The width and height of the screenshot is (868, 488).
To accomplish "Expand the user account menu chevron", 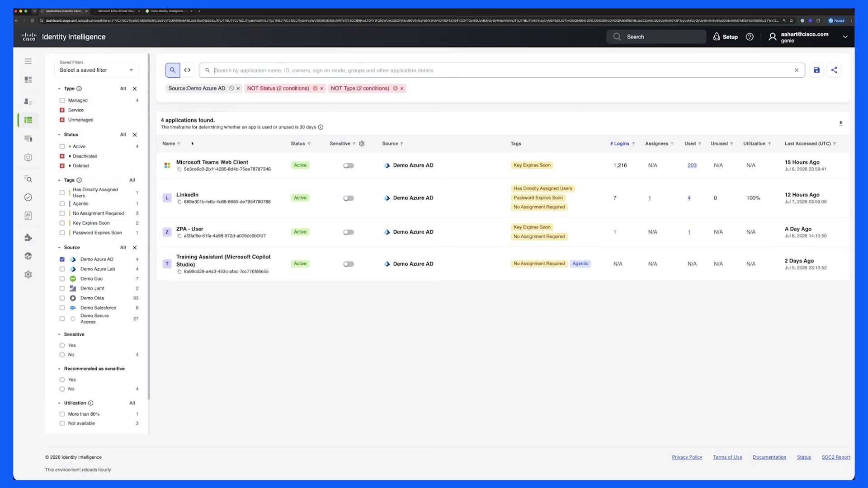I will pos(845,37).
